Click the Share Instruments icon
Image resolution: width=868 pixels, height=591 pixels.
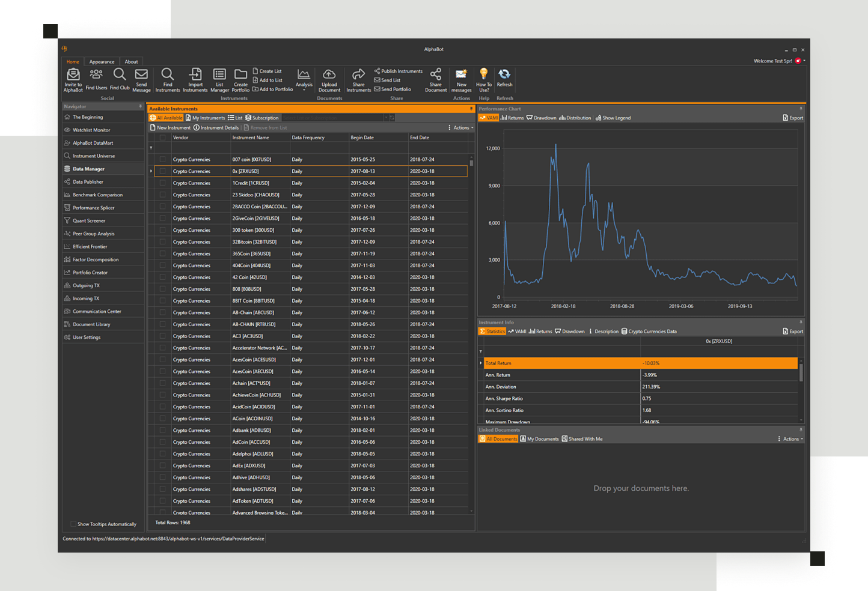pos(358,74)
